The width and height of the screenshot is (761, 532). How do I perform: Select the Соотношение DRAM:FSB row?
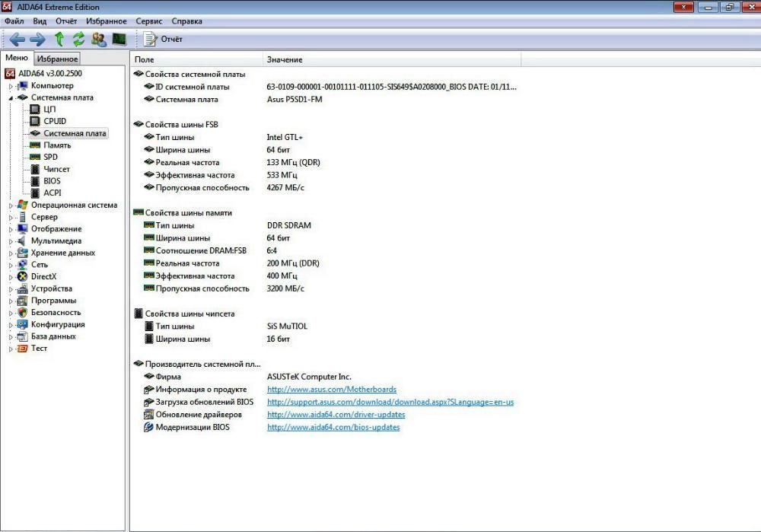click(210, 251)
